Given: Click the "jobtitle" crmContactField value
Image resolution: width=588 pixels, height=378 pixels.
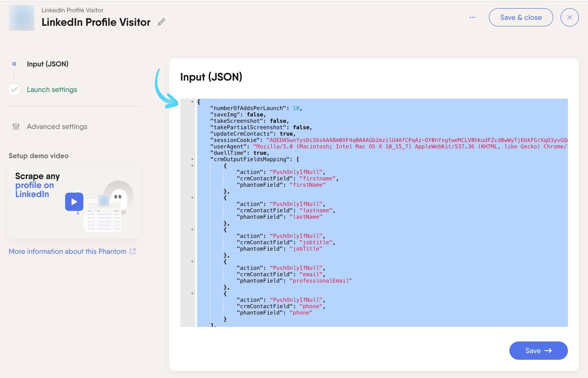Looking at the screenshot, I should (315, 242).
